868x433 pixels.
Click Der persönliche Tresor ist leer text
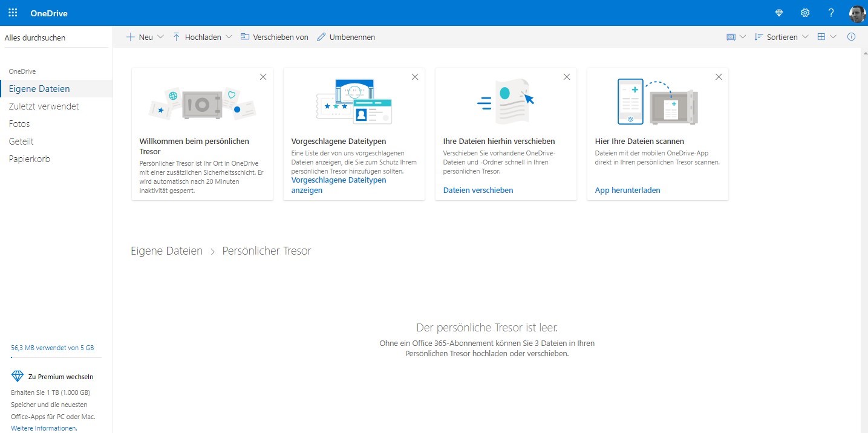click(487, 328)
